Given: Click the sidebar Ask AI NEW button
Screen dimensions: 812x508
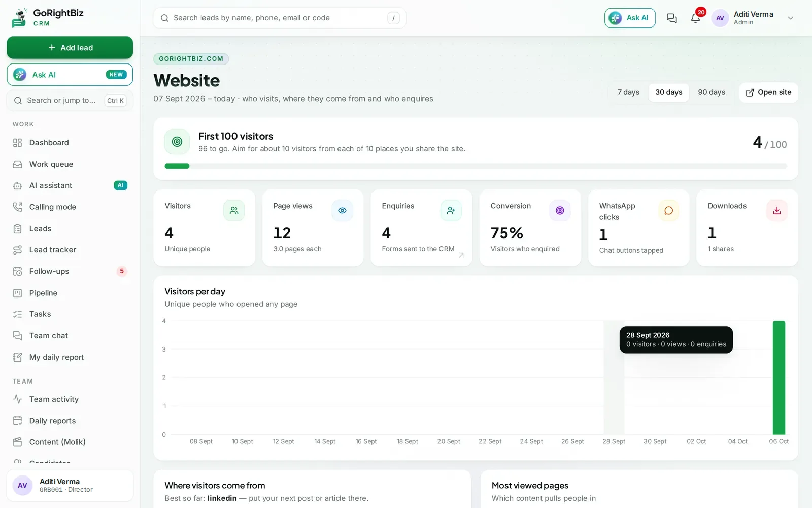Looking at the screenshot, I should [70, 75].
